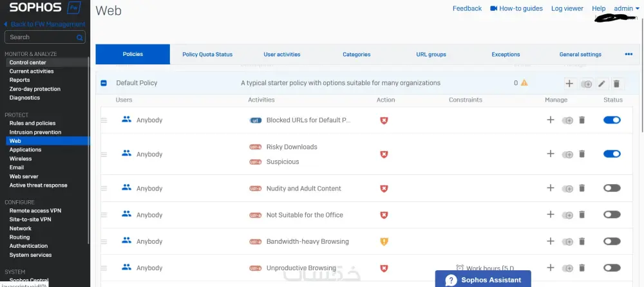The width and height of the screenshot is (644, 287).
Task: Clone the Blocked URLs rule
Action: [567, 120]
